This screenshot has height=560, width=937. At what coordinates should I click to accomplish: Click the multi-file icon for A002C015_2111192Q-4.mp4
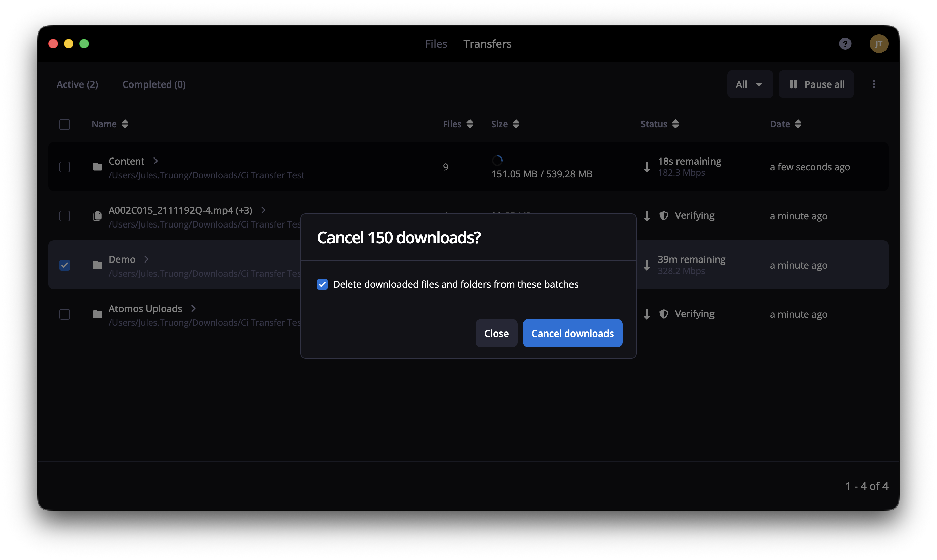(x=97, y=216)
